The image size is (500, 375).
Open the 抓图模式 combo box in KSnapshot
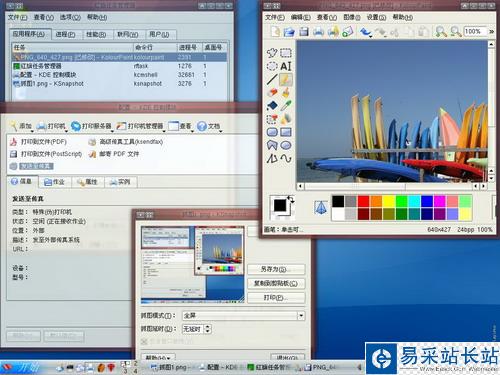tap(243, 315)
